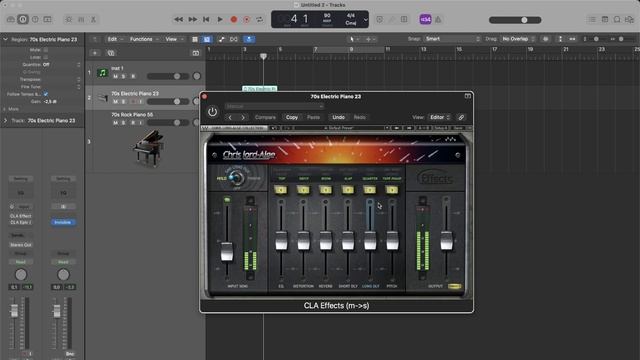Viewport: 640px width, 360px height.
Task: Enable the region Mute checkbox
Action: (x=46, y=50)
